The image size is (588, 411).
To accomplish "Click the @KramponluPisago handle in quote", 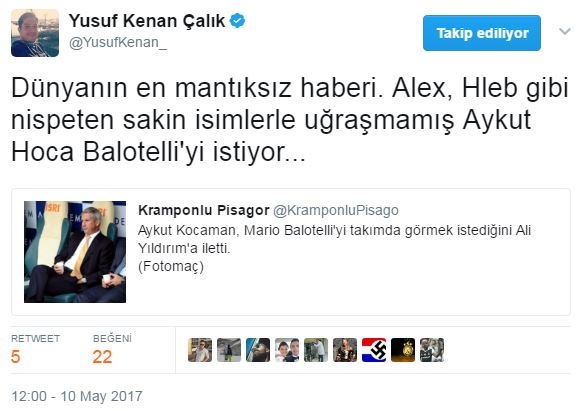I will coord(336,210).
